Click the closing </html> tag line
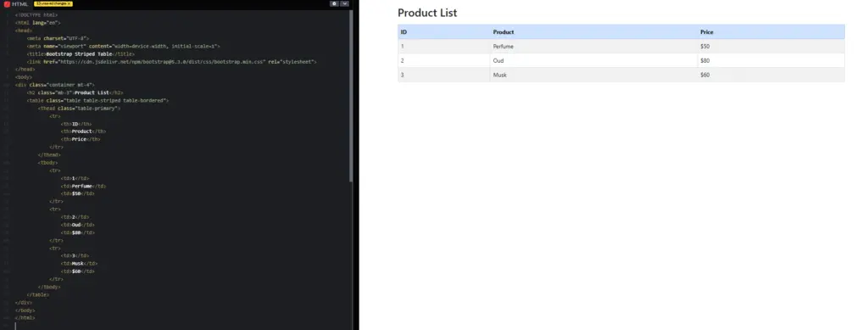868x330 pixels. pyautogui.click(x=25, y=318)
